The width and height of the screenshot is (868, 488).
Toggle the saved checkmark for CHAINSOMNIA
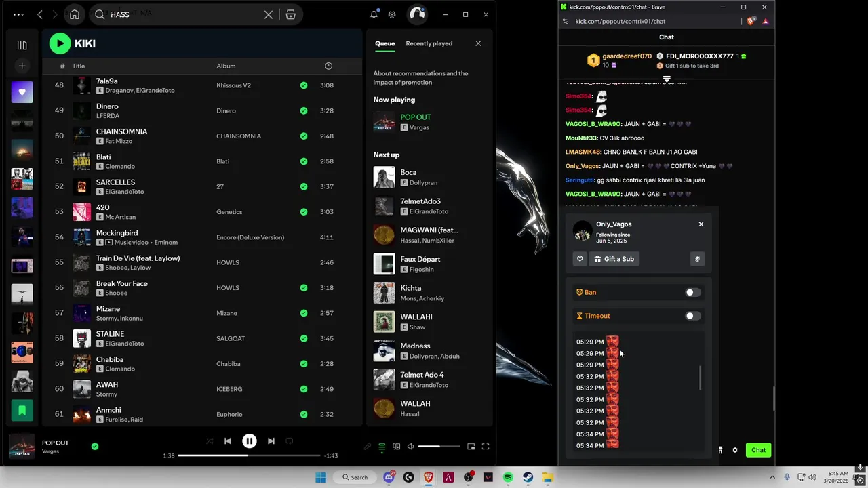click(x=304, y=136)
